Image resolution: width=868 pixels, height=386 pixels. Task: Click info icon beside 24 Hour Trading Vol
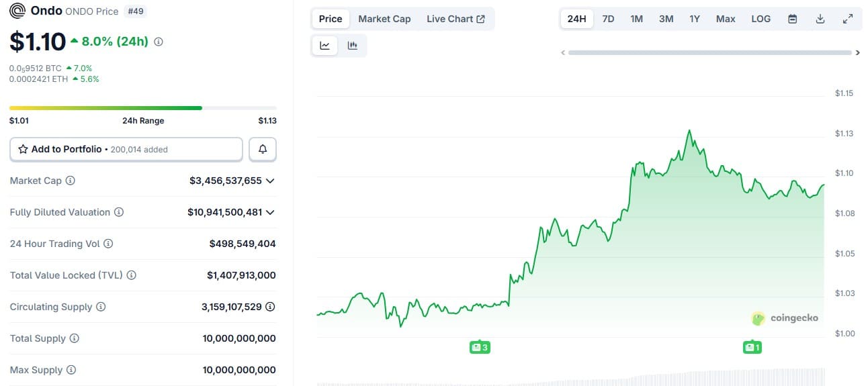(x=108, y=244)
